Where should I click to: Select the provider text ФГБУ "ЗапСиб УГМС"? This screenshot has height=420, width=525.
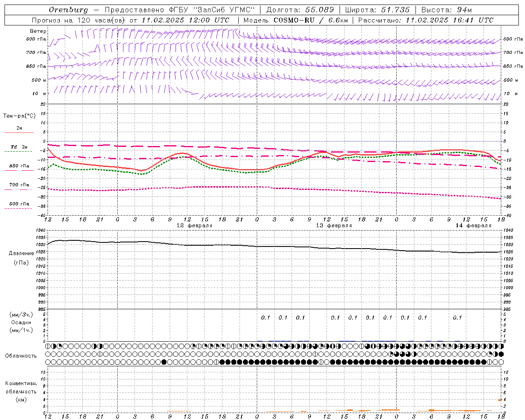[212, 10]
